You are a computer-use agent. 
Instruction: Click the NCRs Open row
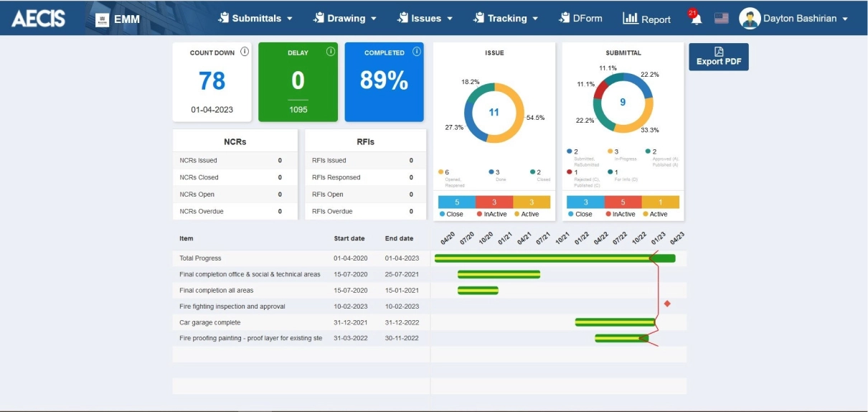(235, 195)
